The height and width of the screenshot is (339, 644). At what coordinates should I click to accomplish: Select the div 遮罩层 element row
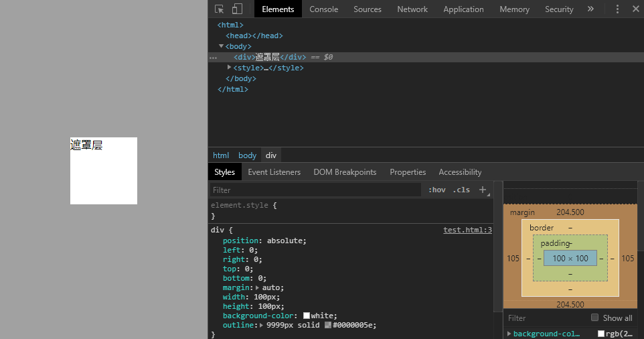click(x=426, y=57)
